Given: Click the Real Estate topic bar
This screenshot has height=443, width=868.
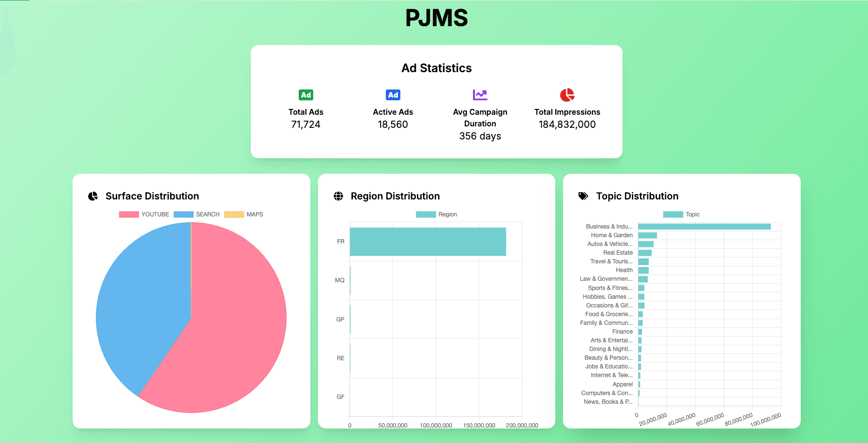Looking at the screenshot, I should (x=645, y=253).
